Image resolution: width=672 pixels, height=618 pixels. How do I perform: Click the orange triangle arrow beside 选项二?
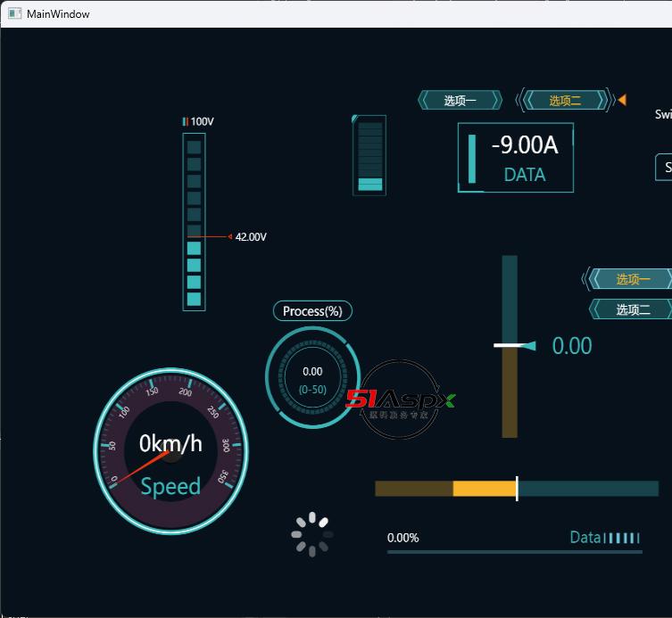622,100
